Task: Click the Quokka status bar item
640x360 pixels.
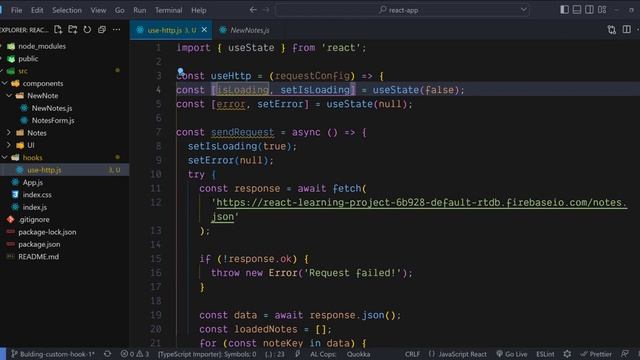Action: (x=358, y=354)
